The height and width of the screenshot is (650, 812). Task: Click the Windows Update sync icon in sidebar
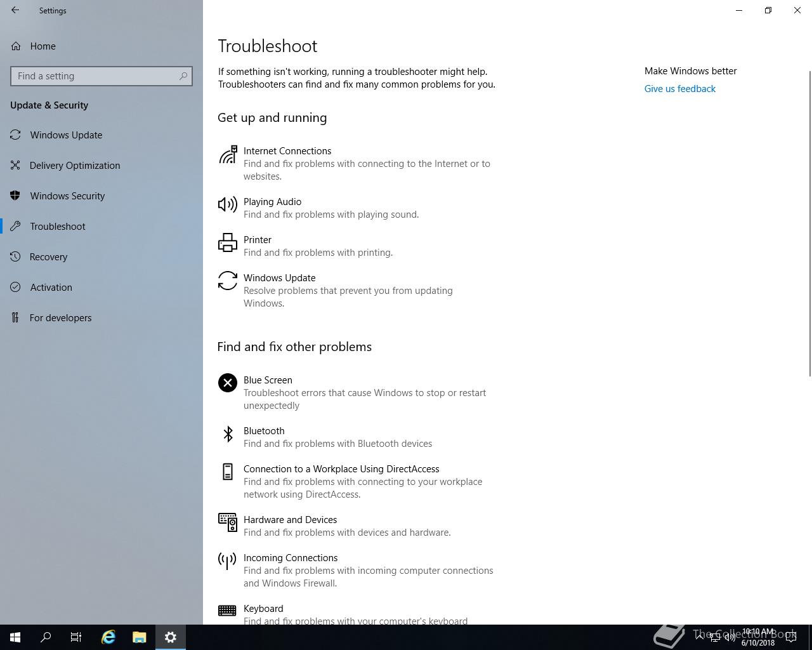pos(15,135)
